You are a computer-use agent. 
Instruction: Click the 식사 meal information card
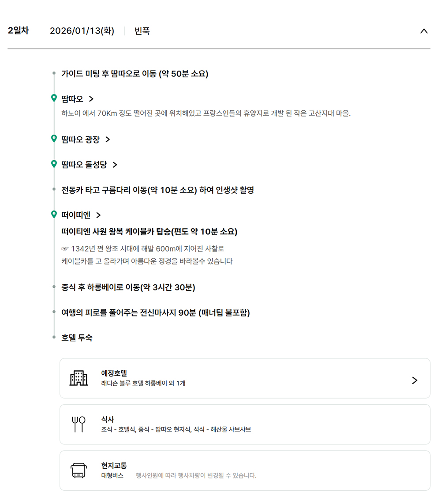tap(245, 424)
